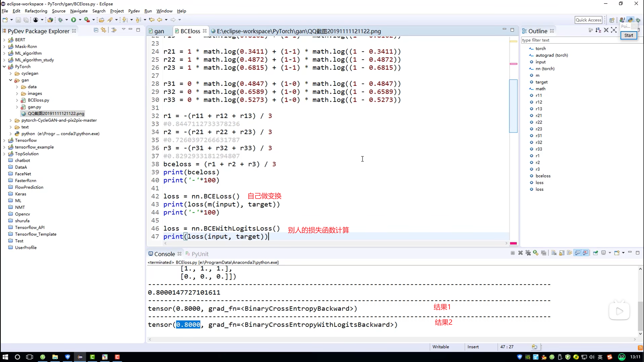Toggle Show Console When Standard Error Changes

tap(585, 253)
